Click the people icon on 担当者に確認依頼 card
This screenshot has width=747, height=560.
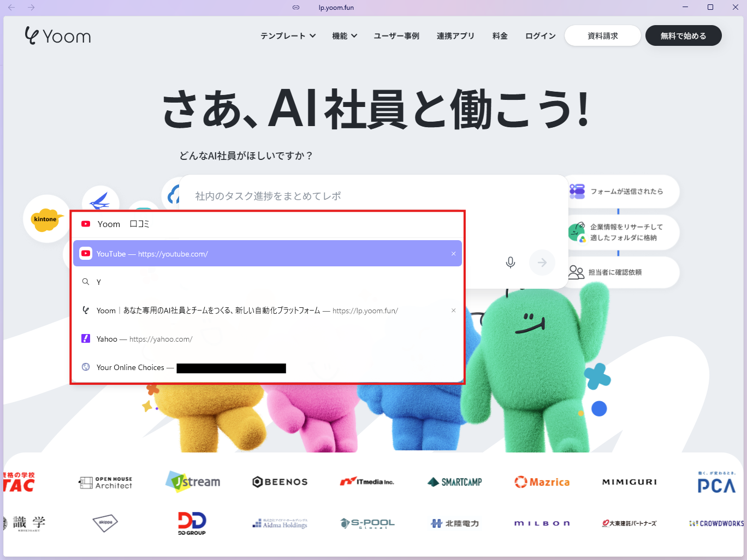coord(576,272)
